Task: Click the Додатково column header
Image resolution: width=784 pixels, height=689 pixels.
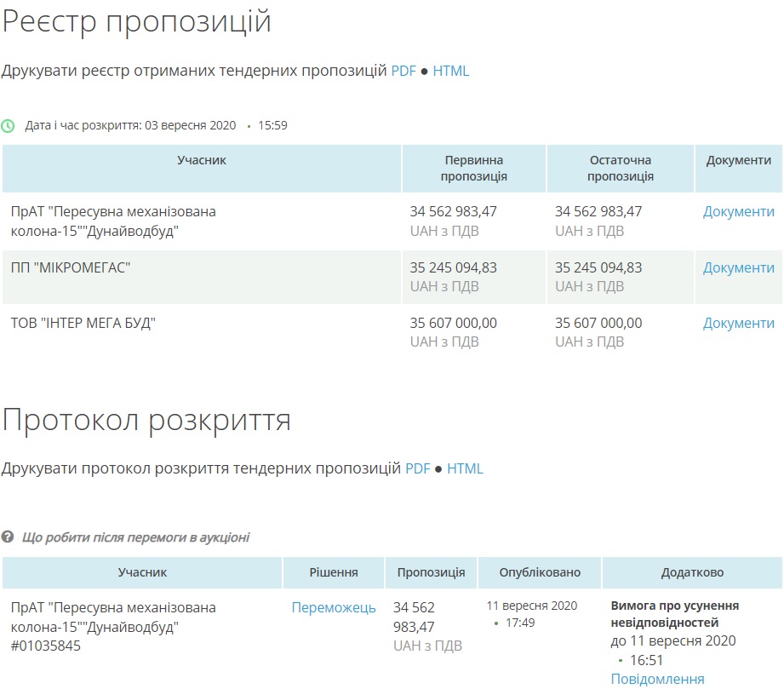Action: click(x=693, y=572)
